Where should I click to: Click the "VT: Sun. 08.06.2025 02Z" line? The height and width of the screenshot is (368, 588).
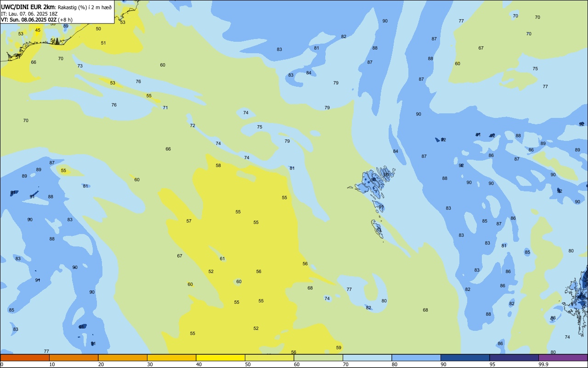[28, 20]
